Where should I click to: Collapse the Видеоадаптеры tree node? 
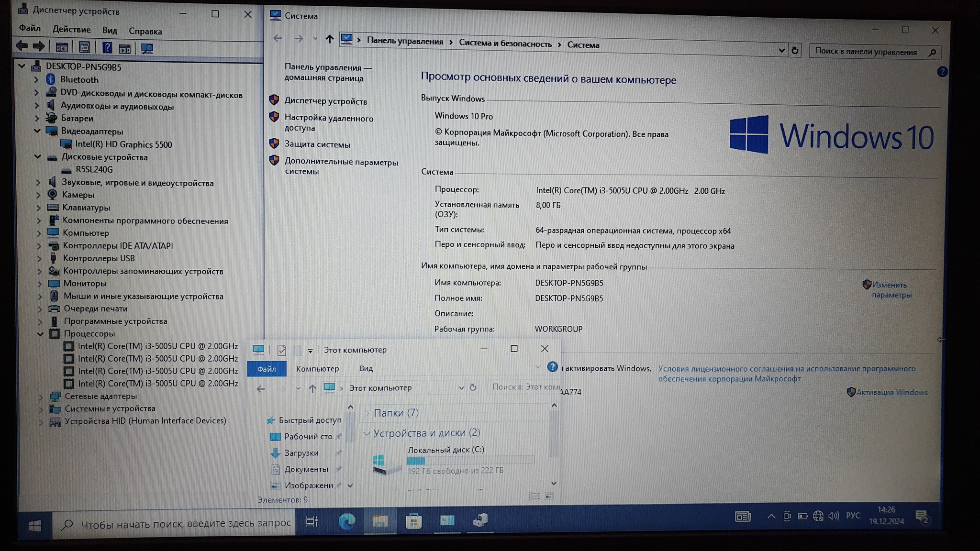point(37,131)
